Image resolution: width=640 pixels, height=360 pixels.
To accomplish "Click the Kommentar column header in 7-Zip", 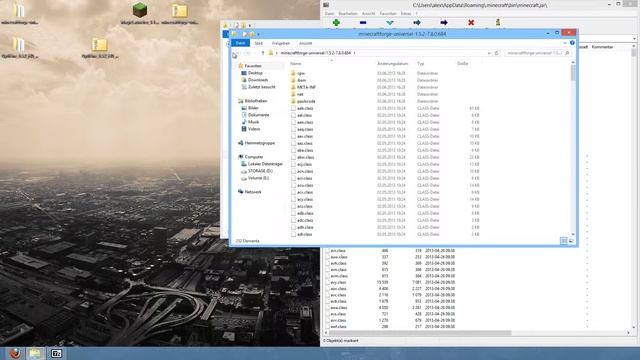I will point(602,47).
